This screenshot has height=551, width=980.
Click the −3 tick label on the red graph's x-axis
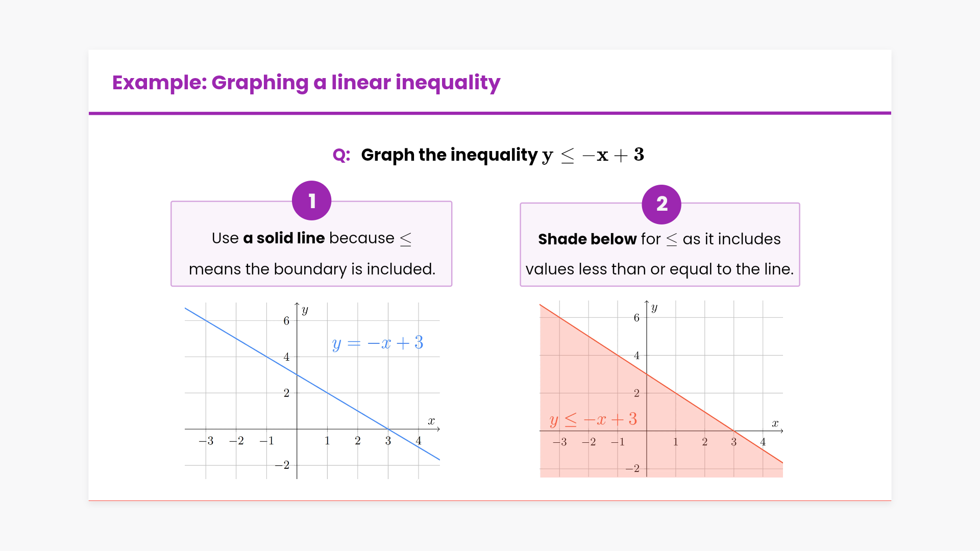(559, 442)
